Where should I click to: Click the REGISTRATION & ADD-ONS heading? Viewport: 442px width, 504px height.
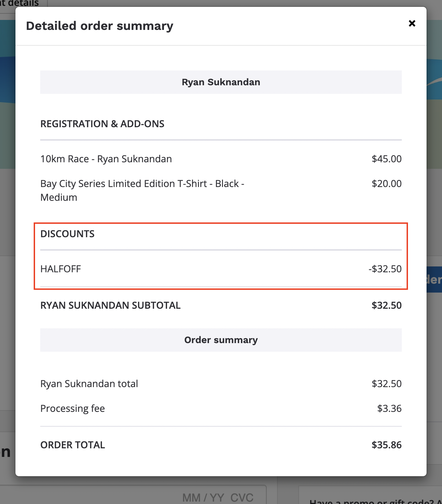point(102,124)
